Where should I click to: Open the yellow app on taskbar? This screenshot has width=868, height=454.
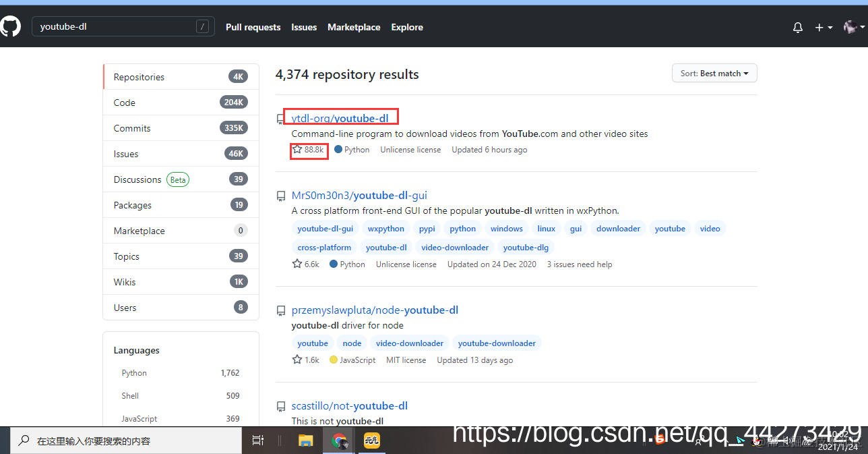372,441
